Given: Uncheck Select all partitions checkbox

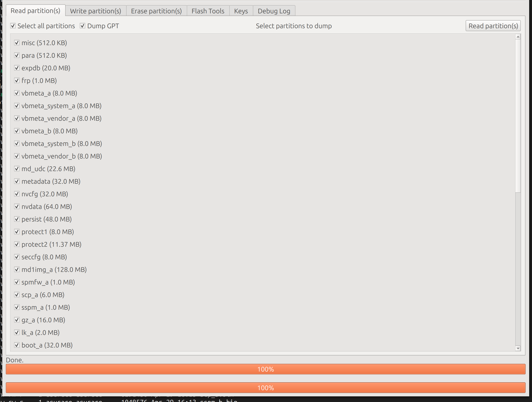Looking at the screenshot, I should 13,26.
